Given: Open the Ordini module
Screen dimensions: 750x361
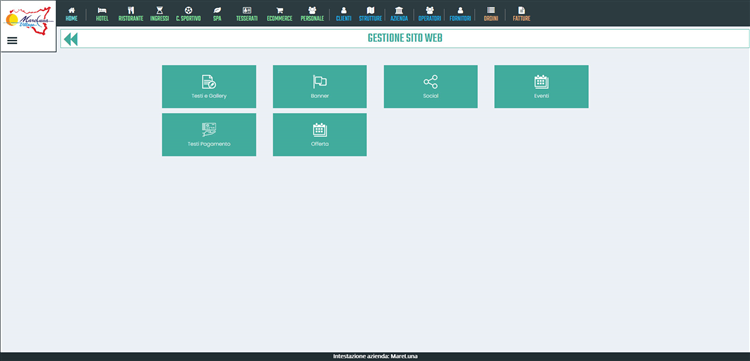Looking at the screenshot, I should pos(491,14).
